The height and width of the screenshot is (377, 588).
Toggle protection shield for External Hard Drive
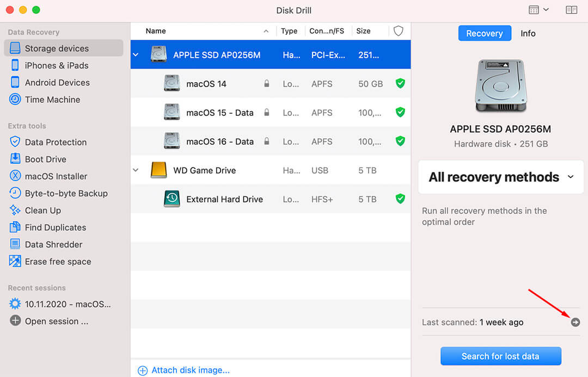pos(400,199)
